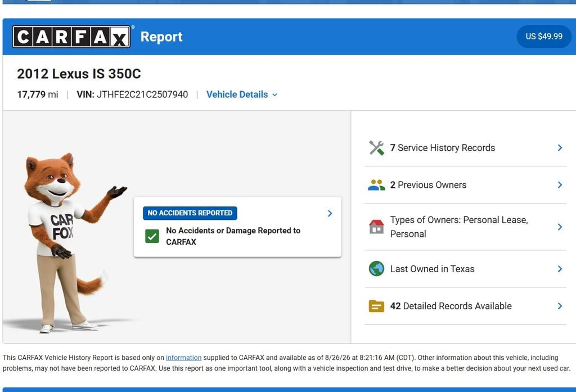Screen dimensions: 576x392
Task: Expand Vehicle Details dropdown
Action: tap(242, 94)
